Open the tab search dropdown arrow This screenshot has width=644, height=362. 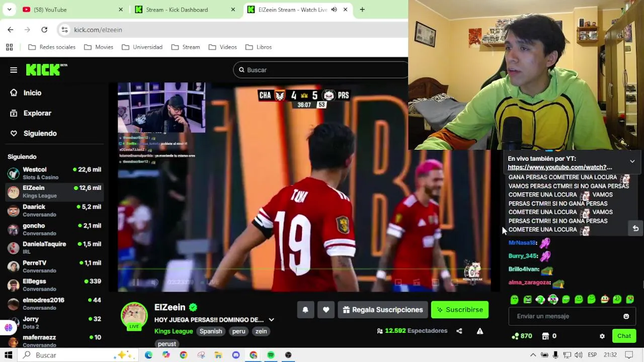(10, 10)
